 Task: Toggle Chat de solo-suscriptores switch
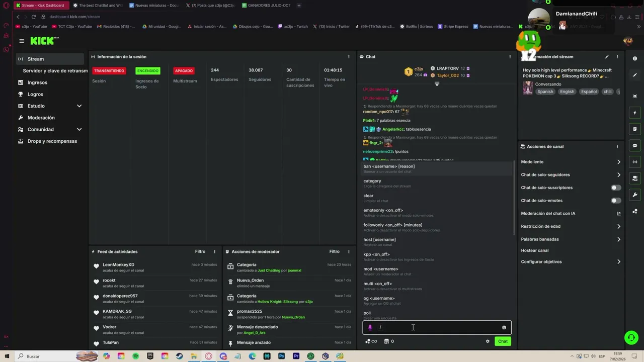point(615,188)
